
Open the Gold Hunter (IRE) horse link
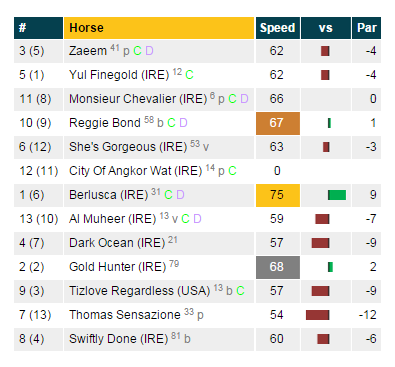pyautogui.click(x=117, y=267)
